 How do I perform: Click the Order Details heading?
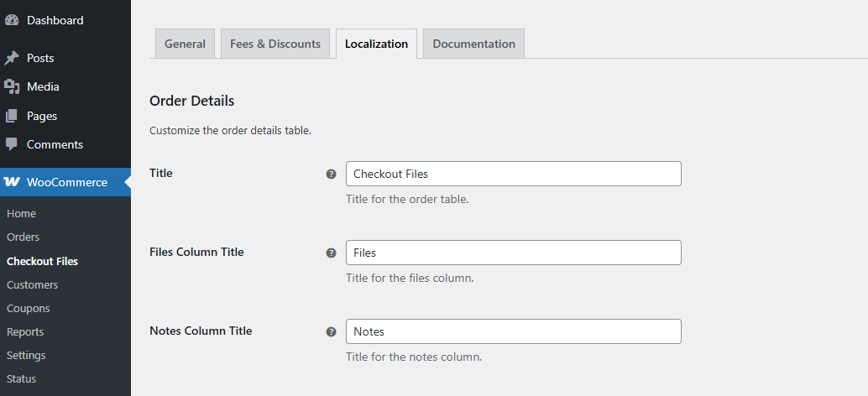[x=192, y=102]
